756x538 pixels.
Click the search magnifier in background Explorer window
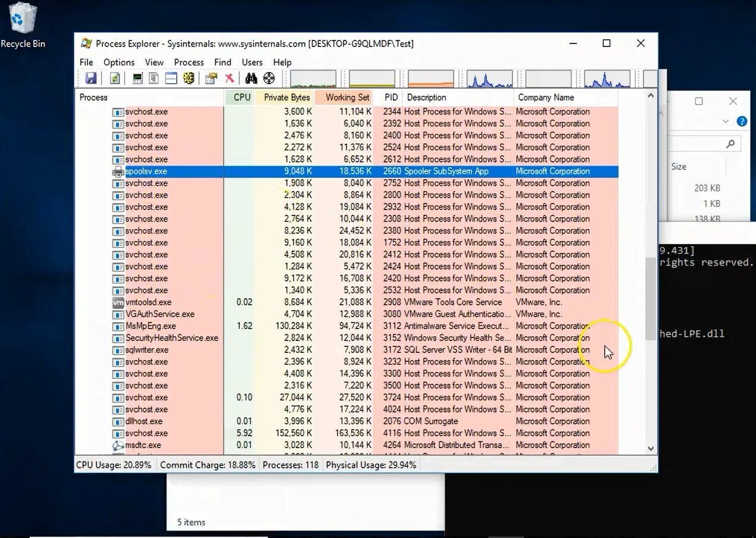tap(730, 144)
